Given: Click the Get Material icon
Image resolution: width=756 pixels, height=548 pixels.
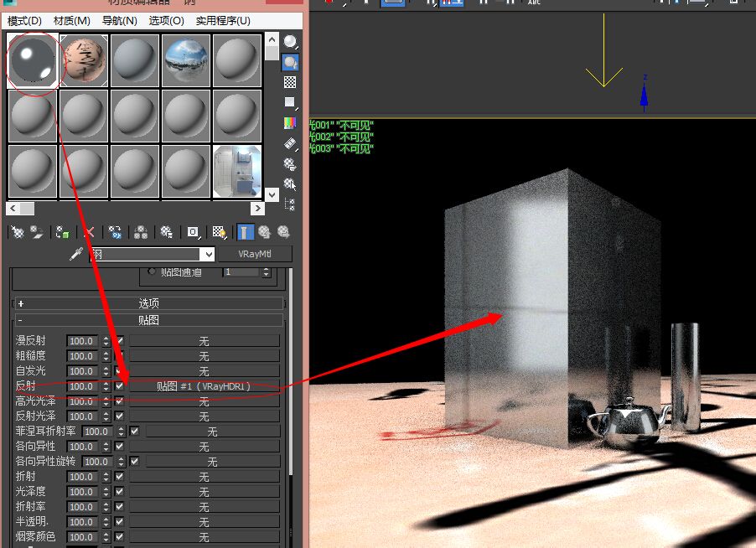Looking at the screenshot, I should (x=18, y=232).
